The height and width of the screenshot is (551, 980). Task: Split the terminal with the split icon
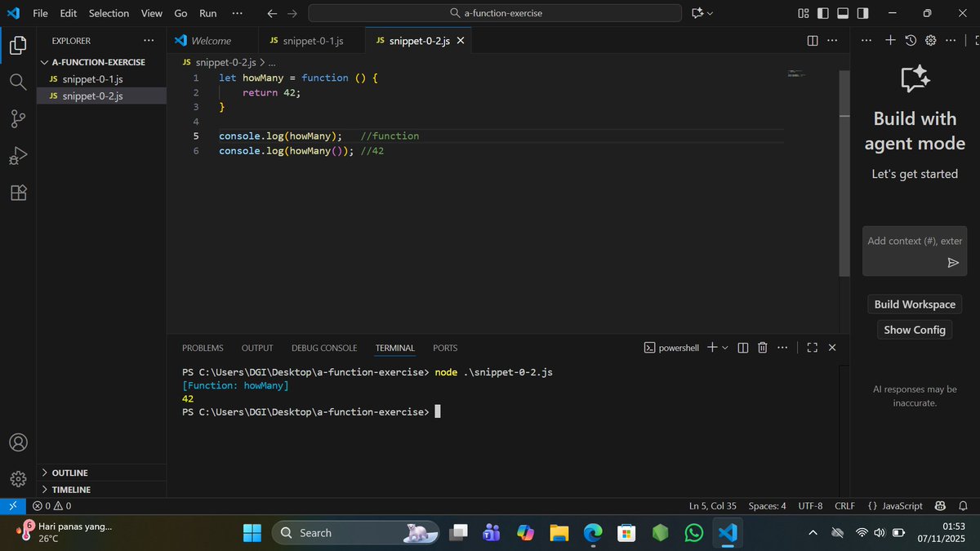click(x=742, y=347)
